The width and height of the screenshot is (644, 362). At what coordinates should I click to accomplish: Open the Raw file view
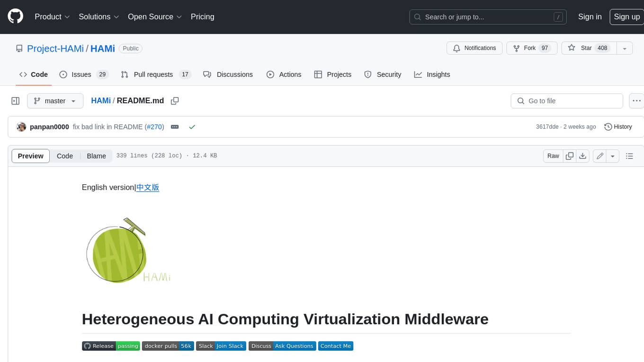coord(553,156)
